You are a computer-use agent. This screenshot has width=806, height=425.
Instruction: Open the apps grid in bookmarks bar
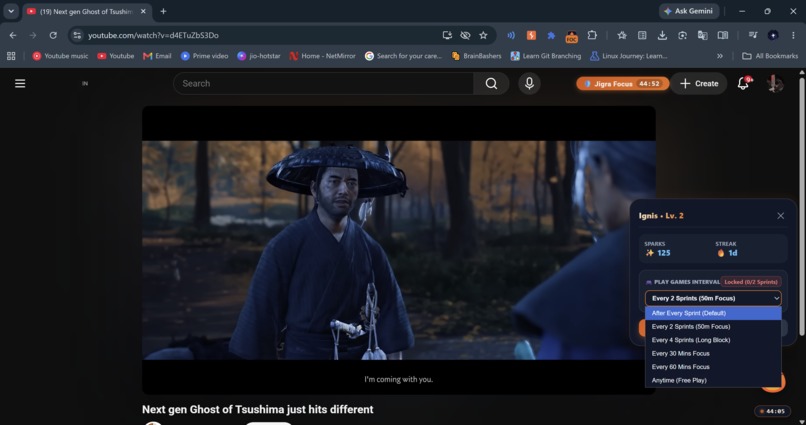click(x=11, y=56)
